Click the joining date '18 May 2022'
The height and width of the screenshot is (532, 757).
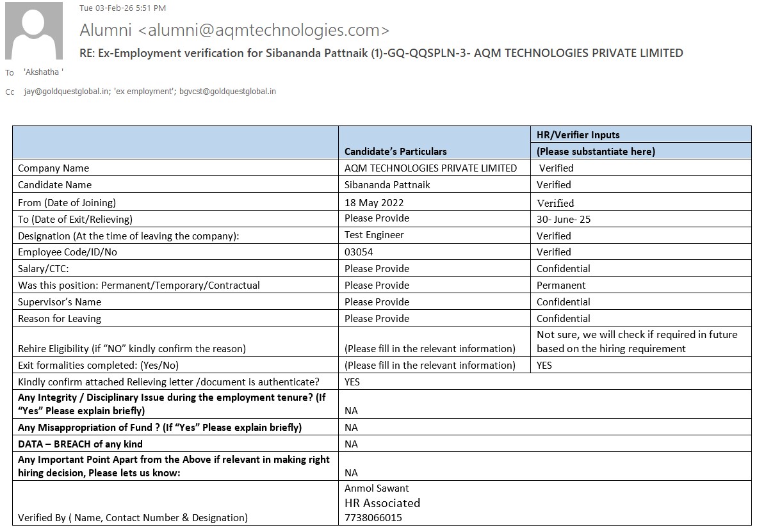point(374,203)
